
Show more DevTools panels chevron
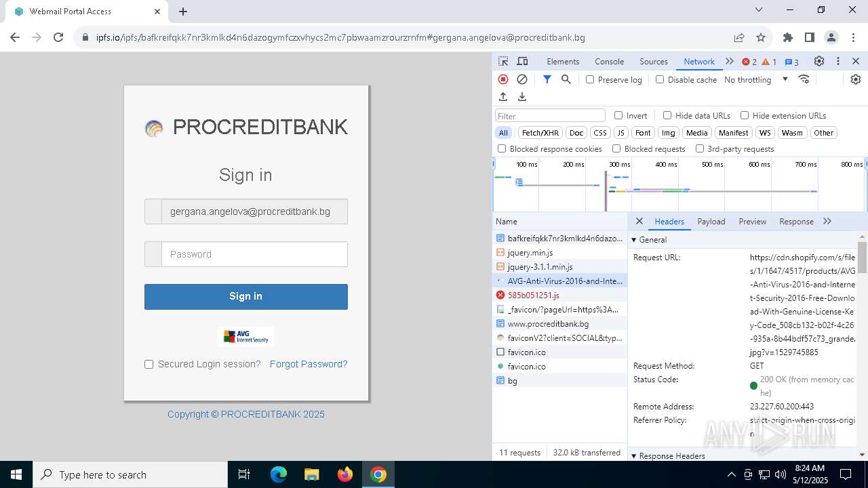pyautogui.click(x=730, y=61)
